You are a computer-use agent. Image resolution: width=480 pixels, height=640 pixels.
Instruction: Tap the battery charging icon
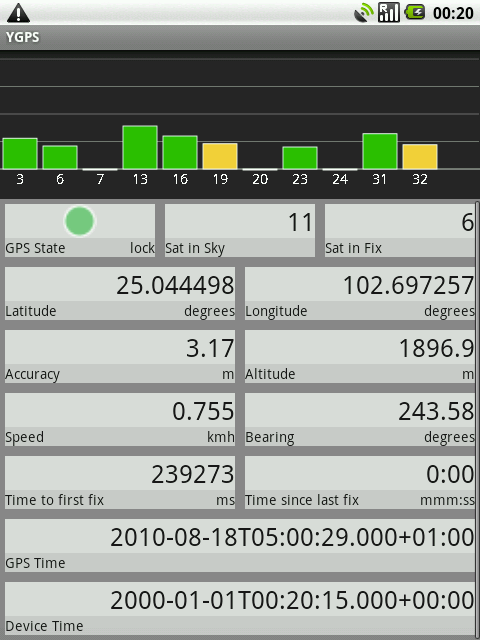(415, 12)
